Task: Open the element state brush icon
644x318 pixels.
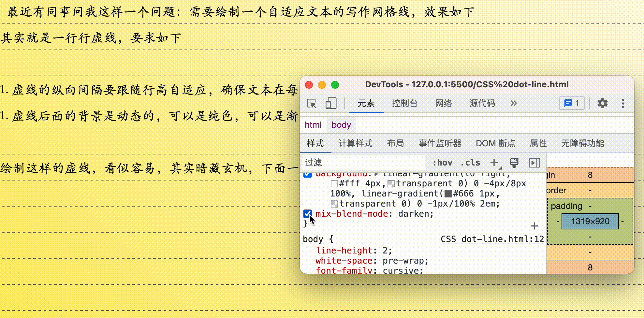Action: tap(514, 163)
